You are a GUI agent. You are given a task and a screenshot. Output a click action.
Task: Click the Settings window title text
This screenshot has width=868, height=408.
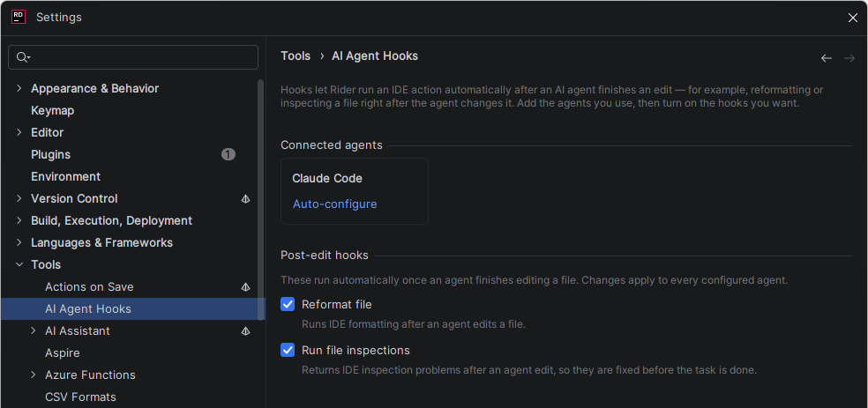[x=59, y=17]
